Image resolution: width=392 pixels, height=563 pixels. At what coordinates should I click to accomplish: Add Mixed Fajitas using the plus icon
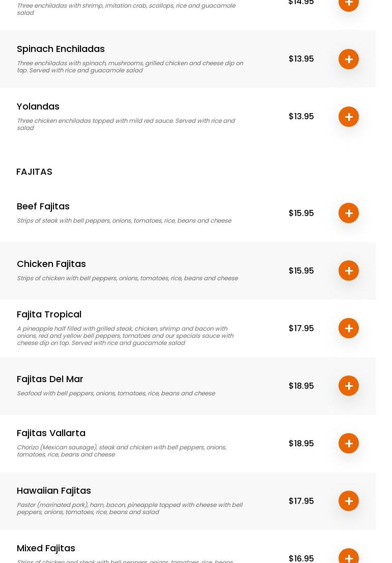349,557
